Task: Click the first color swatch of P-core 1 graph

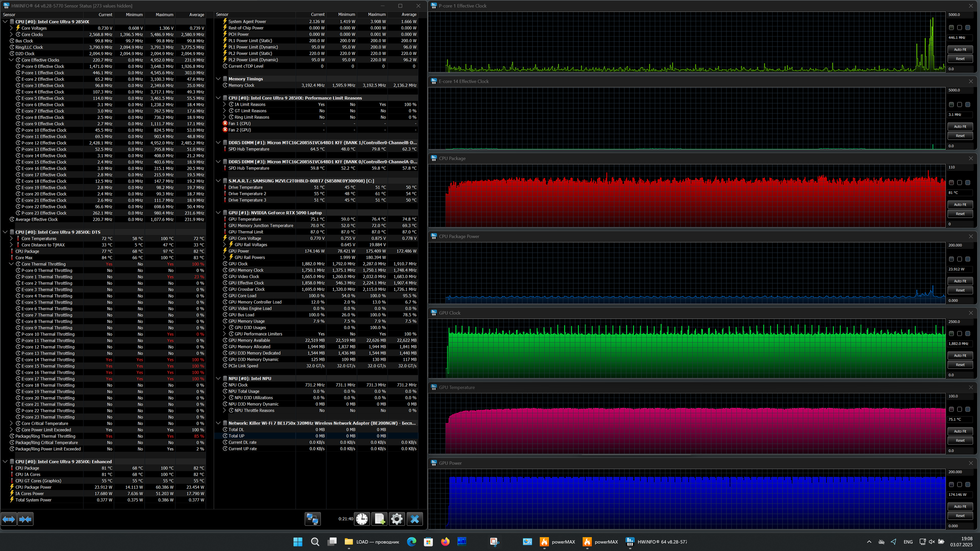Action: tap(951, 28)
